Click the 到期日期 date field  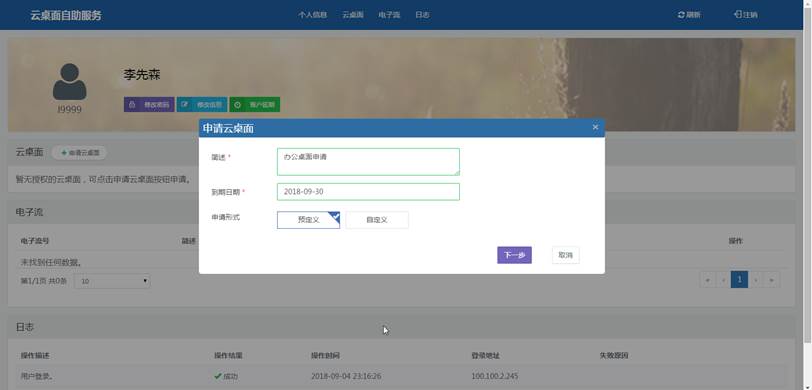[368, 192]
